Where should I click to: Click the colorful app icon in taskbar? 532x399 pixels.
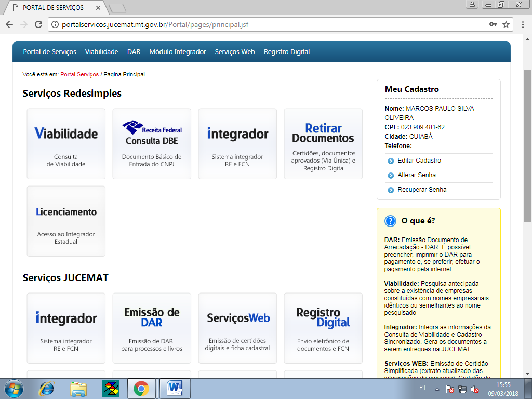click(x=111, y=389)
